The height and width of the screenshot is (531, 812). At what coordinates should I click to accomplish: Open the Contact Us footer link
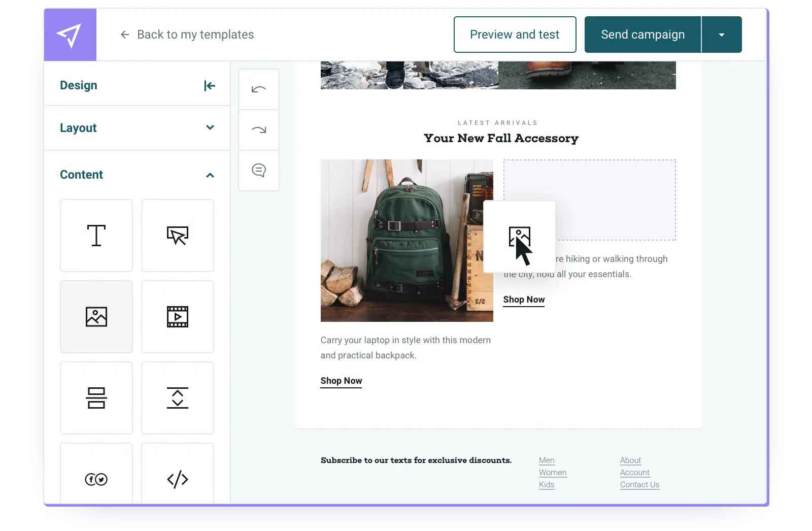click(x=639, y=485)
